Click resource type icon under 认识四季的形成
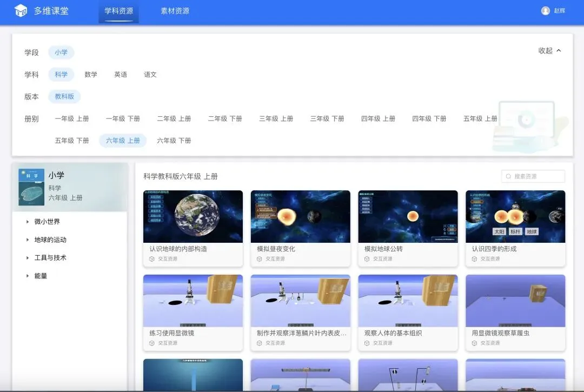Screen dimensions: 584x392 click(474, 259)
